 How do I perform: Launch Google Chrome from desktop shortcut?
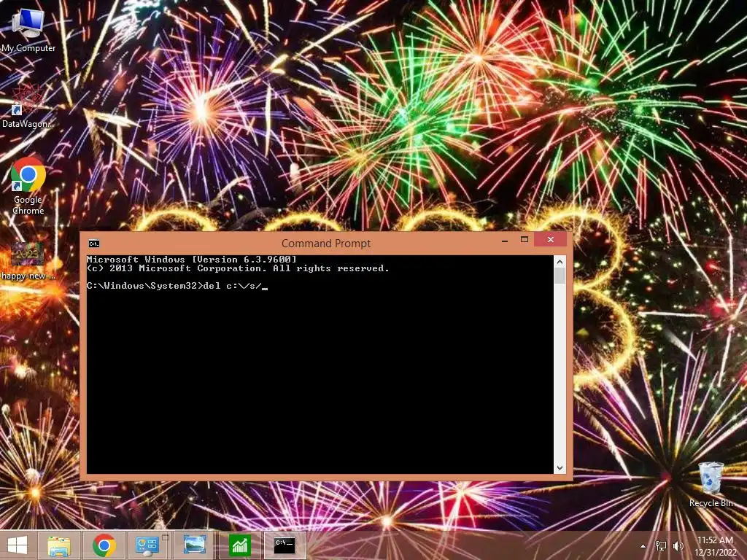[28, 186]
